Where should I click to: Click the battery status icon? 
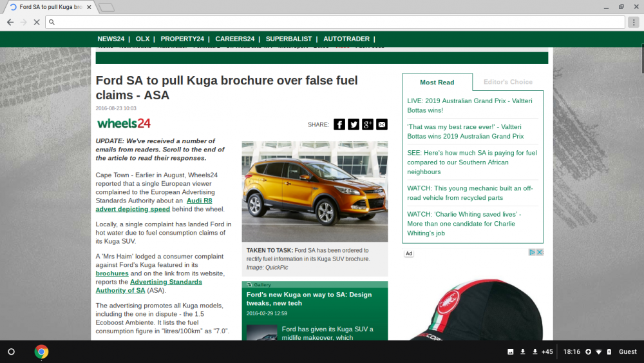tap(609, 352)
